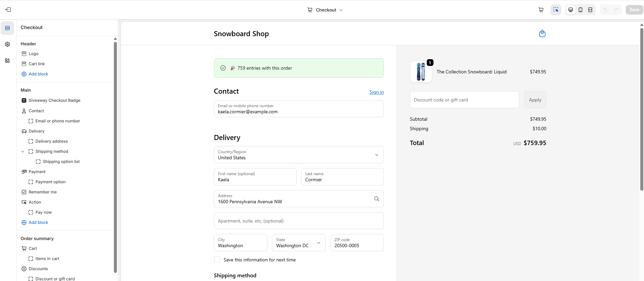Select Giveaway Checkout Badge in the Main section
644x281 pixels.
54,100
